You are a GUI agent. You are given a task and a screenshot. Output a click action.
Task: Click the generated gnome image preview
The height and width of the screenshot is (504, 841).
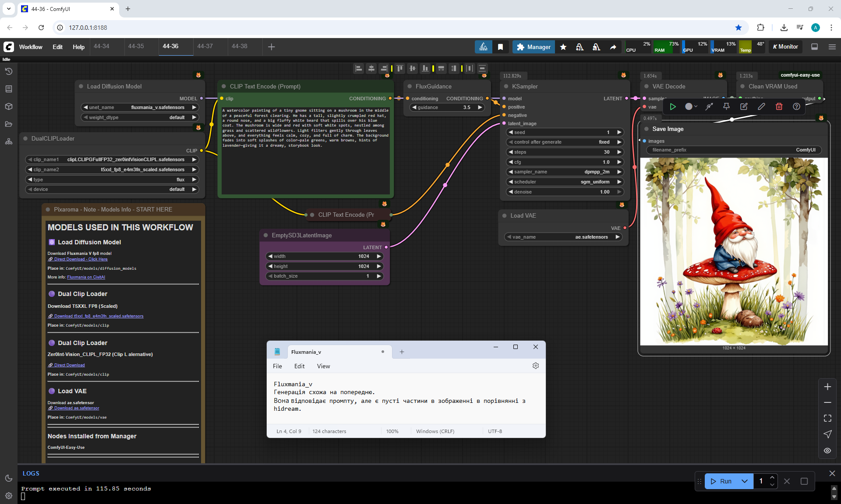click(x=734, y=252)
